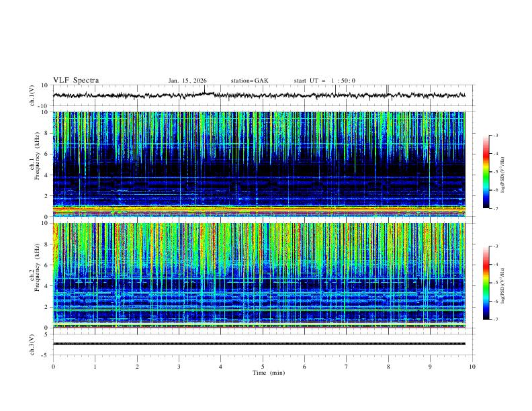Click the ch.1 "Frequency (kHz)" axis label
Screen dimensions: 532x411
37,156
